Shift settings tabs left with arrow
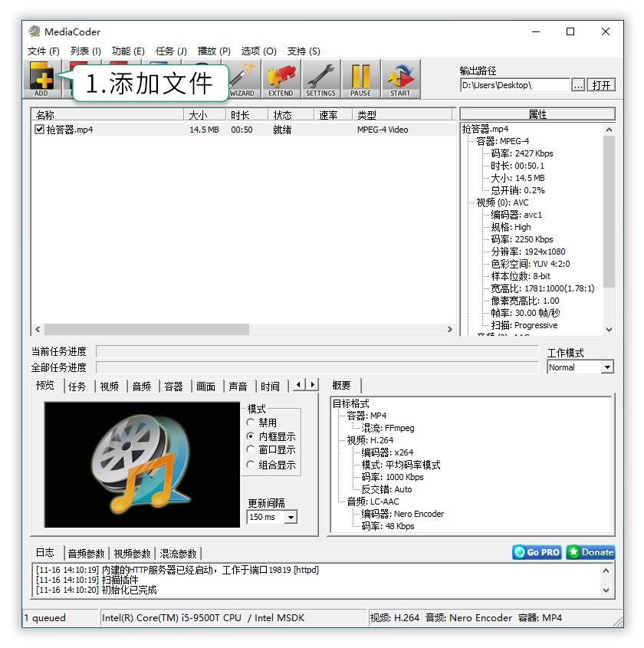This screenshot has width=644, height=648. click(x=298, y=385)
